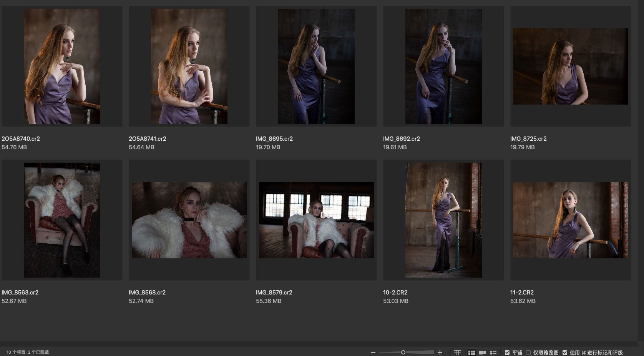Screen dimensions: 644x356
Task: Select the 2O5A8740.cr2 thumbnail
Action: coord(62,66)
